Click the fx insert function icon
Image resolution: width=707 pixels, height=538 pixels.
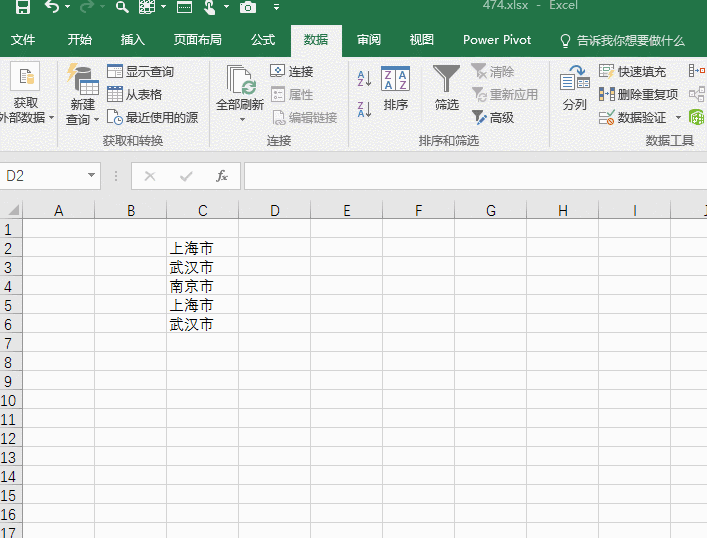point(222,176)
